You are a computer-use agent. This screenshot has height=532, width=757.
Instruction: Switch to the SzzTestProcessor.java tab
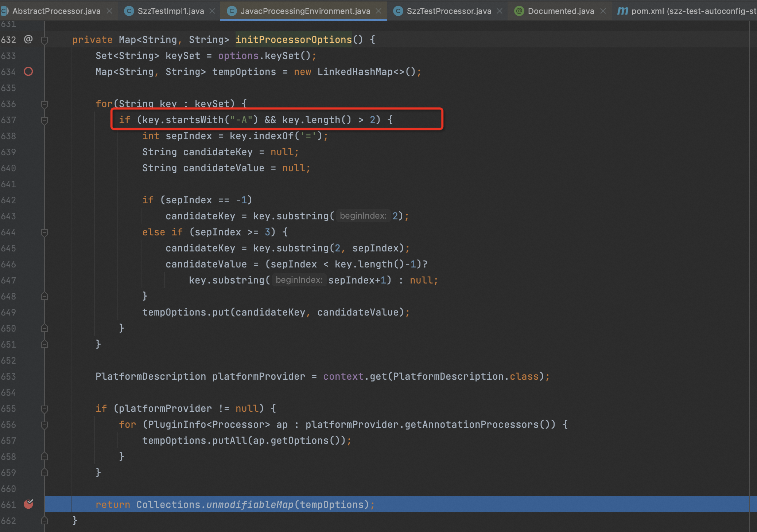coord(449,11)
